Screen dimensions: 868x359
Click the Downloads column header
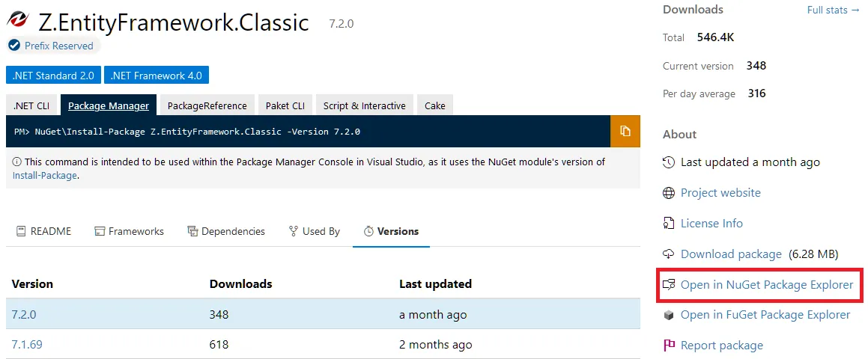(x=241, y=283)
